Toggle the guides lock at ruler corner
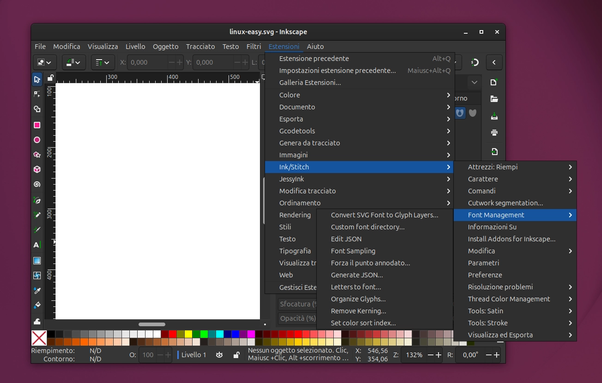 (x=50, y=78)
